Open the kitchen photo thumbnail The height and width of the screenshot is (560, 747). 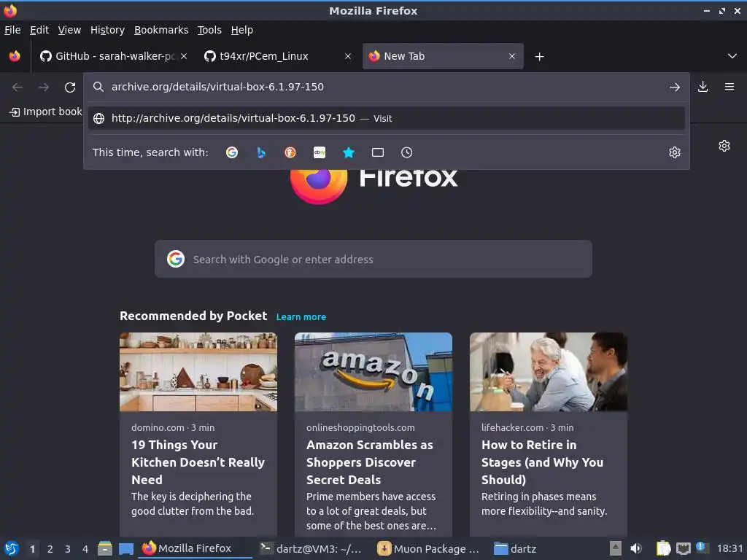coord(198,372)
